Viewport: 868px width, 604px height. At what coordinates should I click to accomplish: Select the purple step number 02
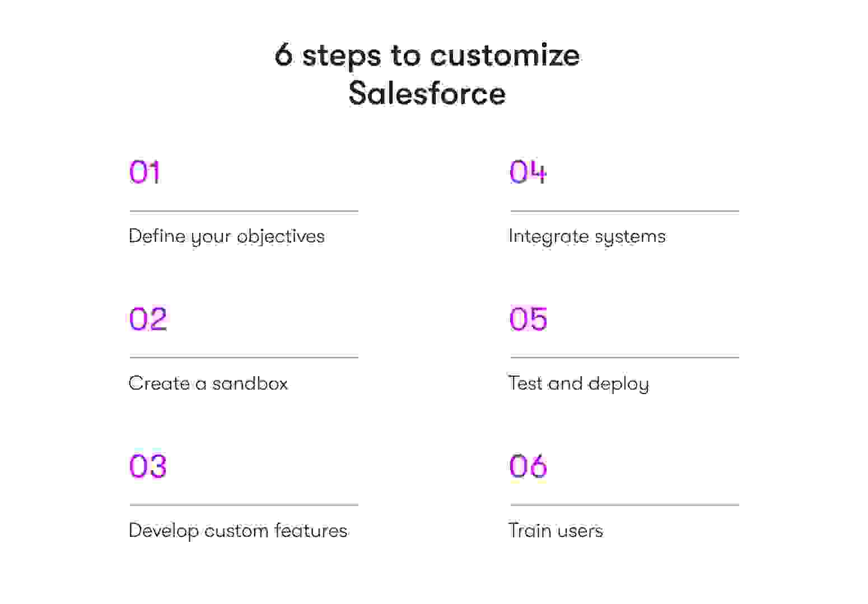point(148,319)
